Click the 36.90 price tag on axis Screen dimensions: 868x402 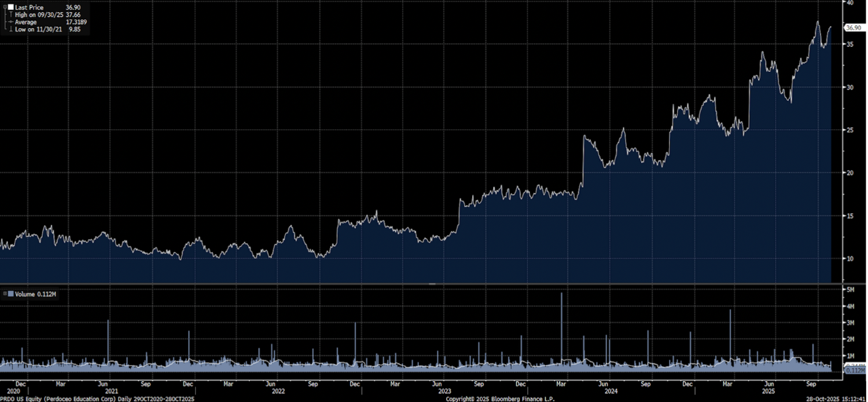point(854,27)
